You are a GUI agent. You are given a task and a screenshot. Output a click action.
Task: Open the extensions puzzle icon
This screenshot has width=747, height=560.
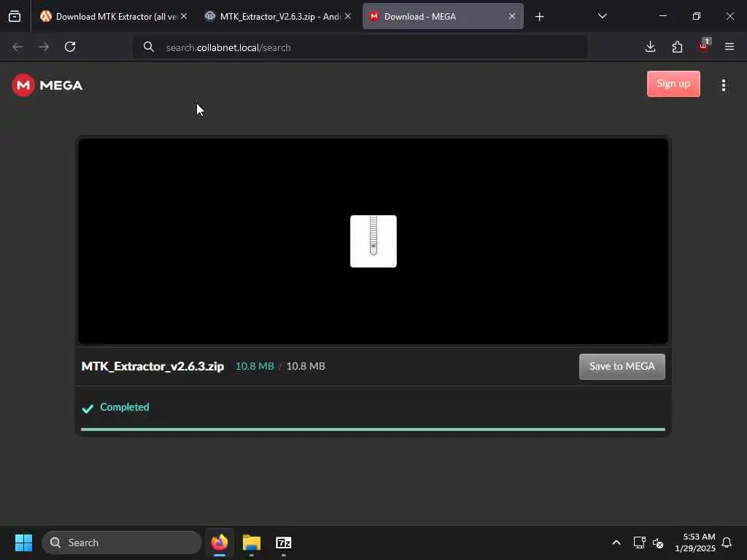pyautogui.click(x=677, y=47)
